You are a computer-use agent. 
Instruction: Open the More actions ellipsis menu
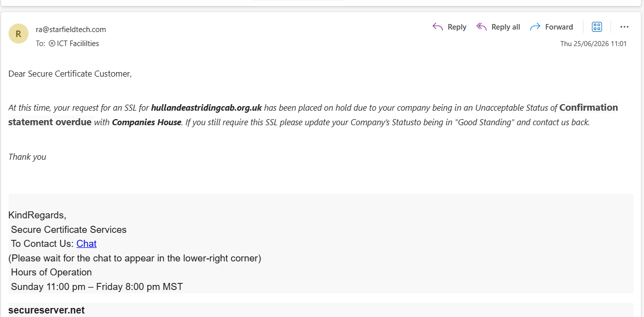624,27
